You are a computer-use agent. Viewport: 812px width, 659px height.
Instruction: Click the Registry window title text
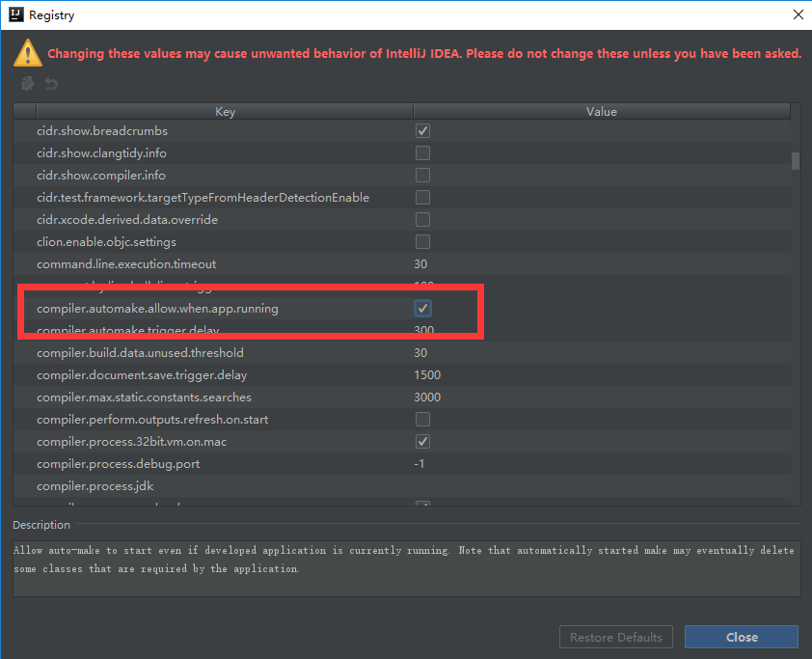pos(52,15)
